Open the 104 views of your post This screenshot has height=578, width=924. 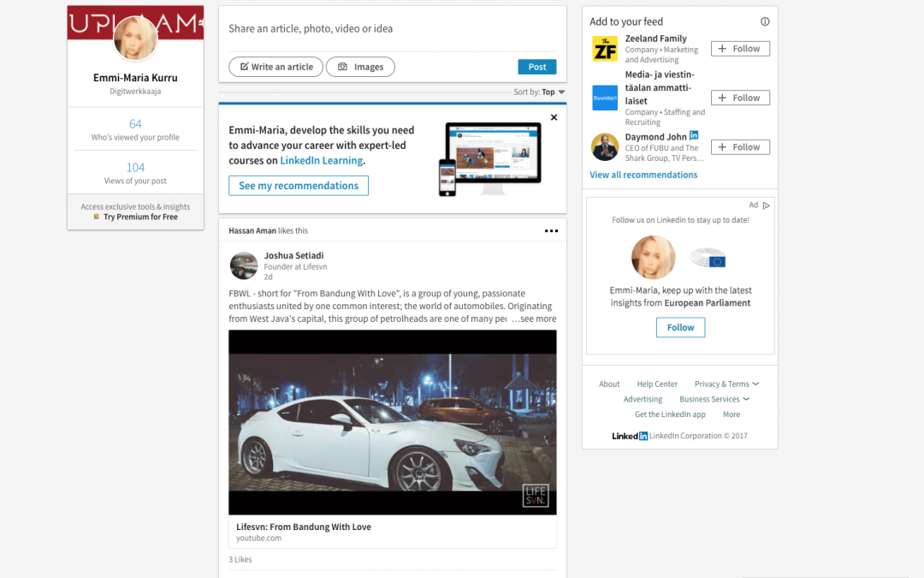[x=135, y=168]
